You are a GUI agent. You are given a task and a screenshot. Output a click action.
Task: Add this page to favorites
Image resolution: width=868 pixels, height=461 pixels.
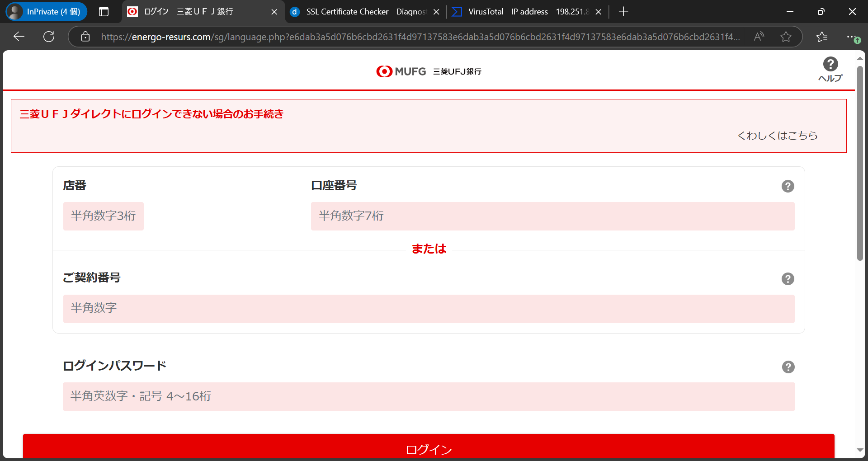pyautogui.click(x=786, y=37)
